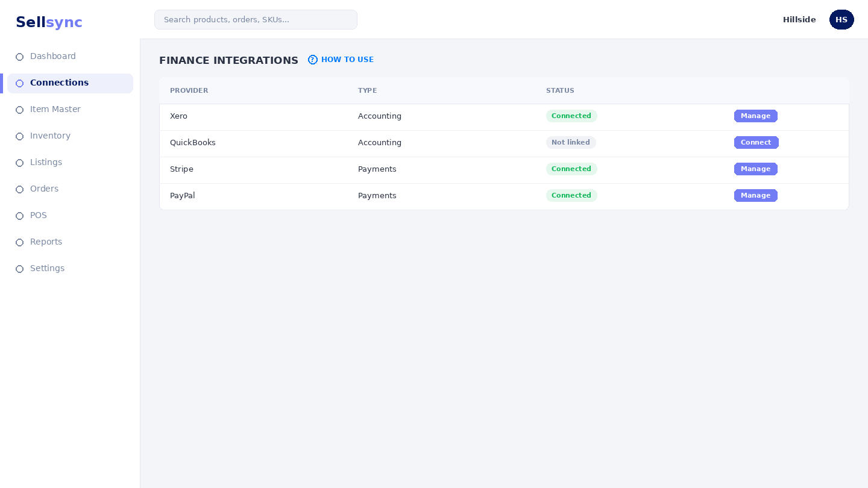Viewport: 868px width, 488px height.
Task: Select the Xero provider name
Action: [x=178, y=116]
